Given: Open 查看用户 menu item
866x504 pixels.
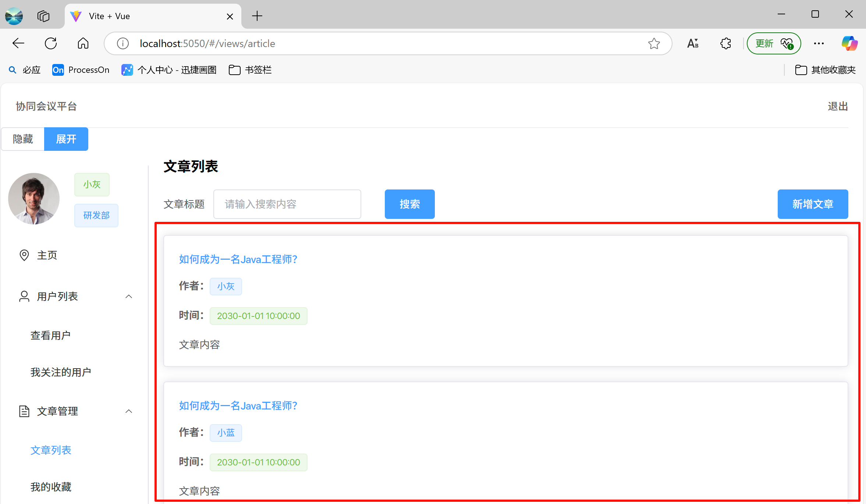Looking at the screenshot, I should point(50,336).
